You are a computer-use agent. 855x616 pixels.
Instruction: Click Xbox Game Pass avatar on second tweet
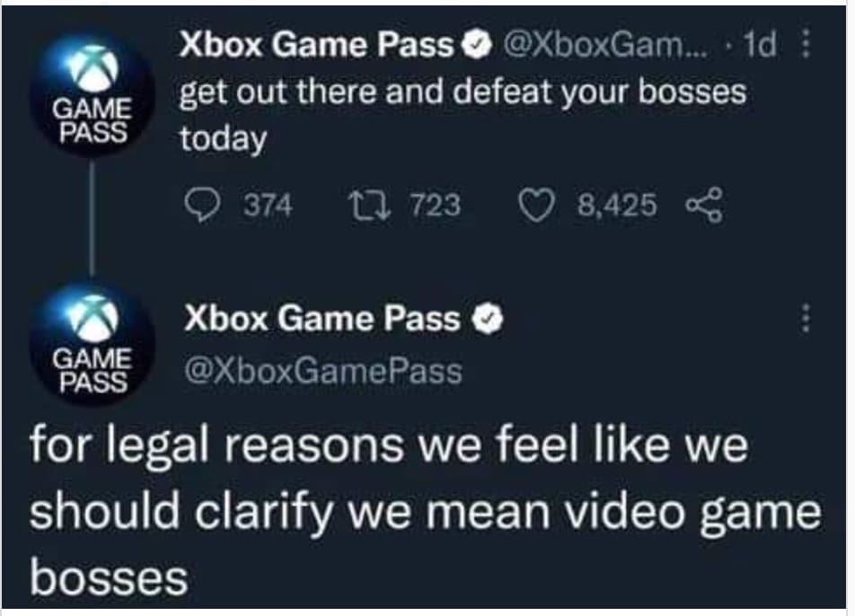[x=92, y=343]
